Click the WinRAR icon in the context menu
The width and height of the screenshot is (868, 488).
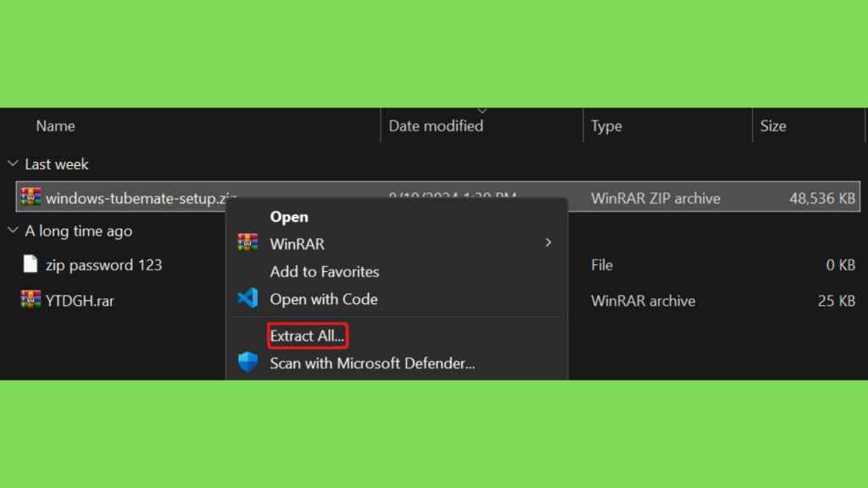(x=248, y=242)
